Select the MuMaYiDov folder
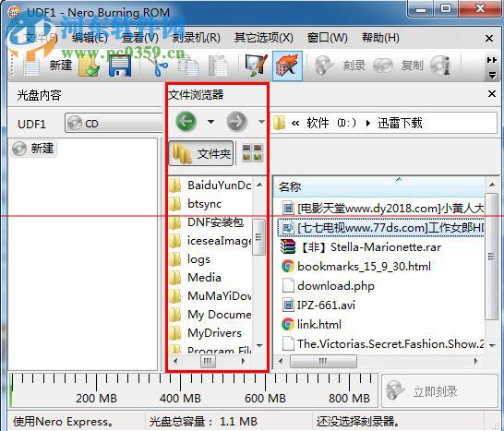Viewport: 504px width, 431px height. click(210, 296)
